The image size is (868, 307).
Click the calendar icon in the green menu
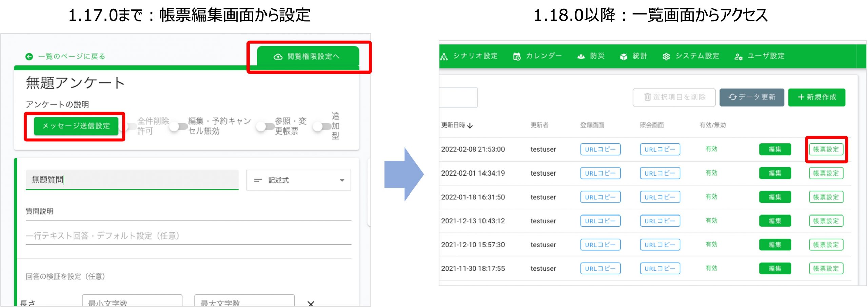pos(517,56)
